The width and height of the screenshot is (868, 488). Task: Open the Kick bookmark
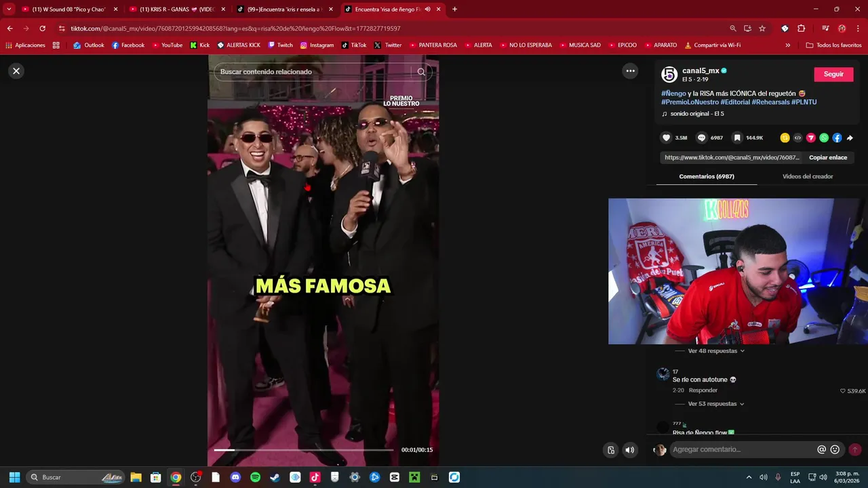tap(199, 45)
